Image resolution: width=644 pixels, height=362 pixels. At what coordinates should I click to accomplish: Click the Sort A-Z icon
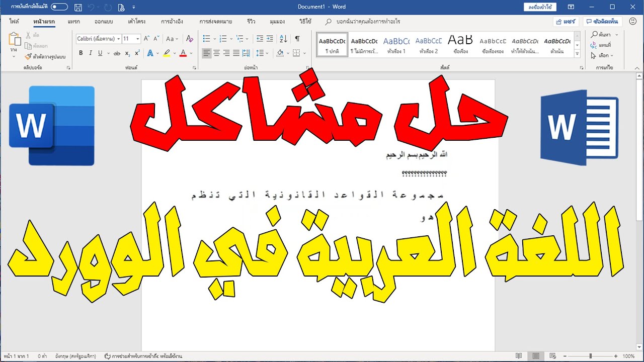283,39
